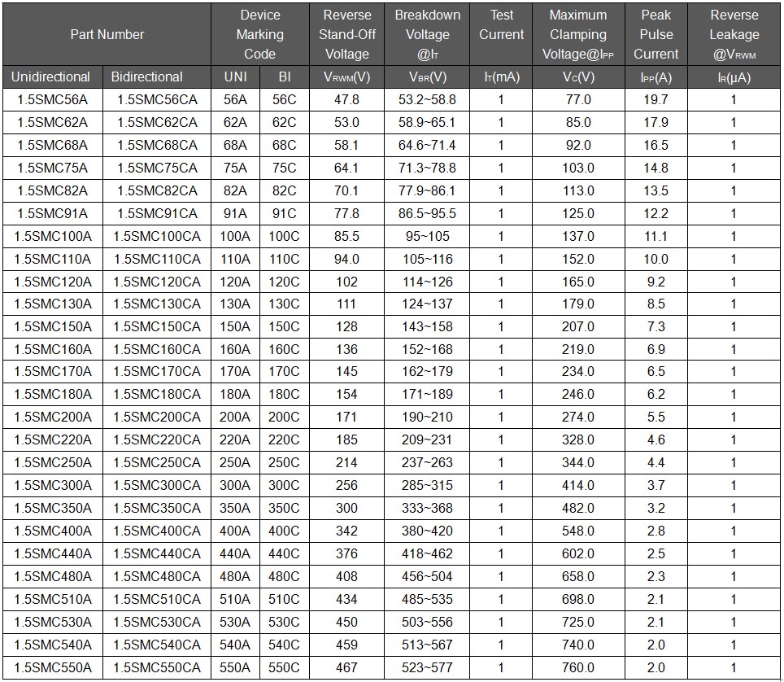Click part number 1.5SMC550CA

[157, 667]
